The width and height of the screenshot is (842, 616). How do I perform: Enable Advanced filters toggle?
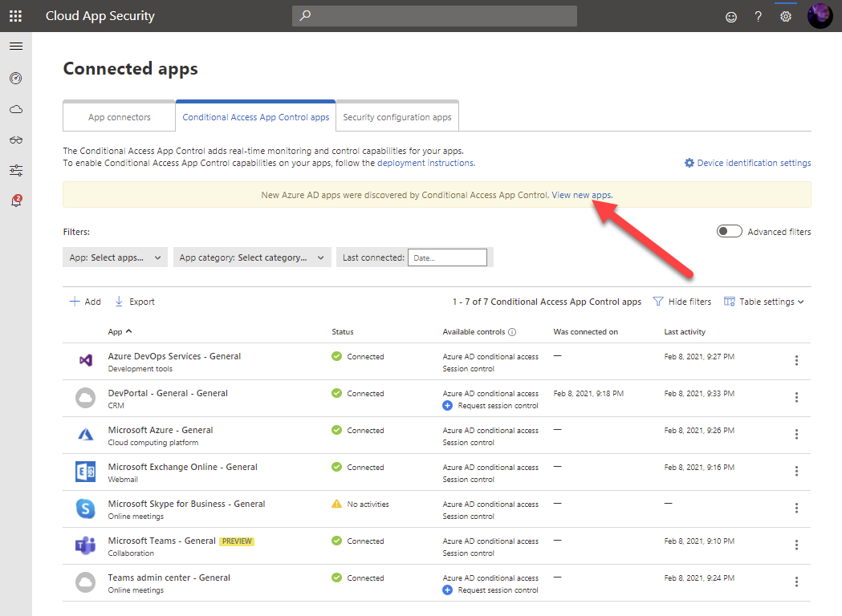[730, 231]
